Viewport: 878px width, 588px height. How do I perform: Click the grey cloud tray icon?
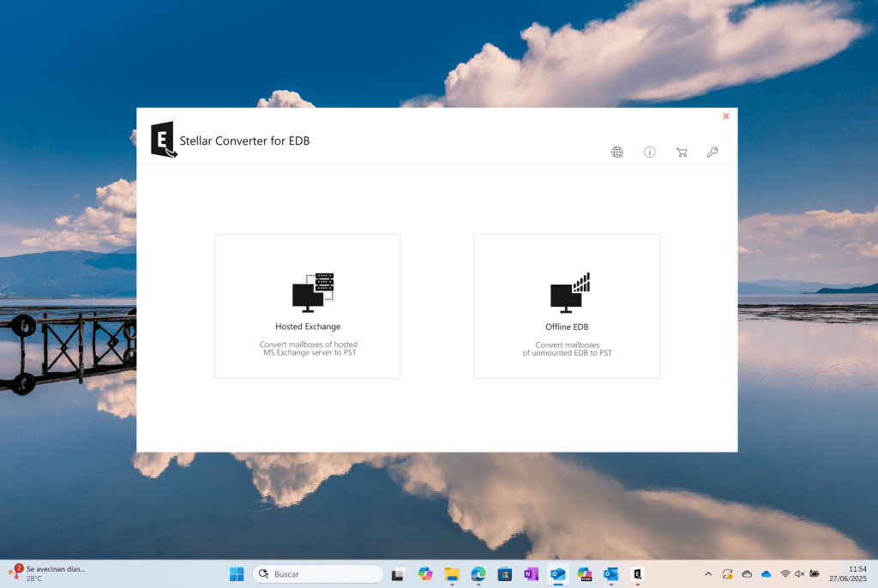(747, 574)
